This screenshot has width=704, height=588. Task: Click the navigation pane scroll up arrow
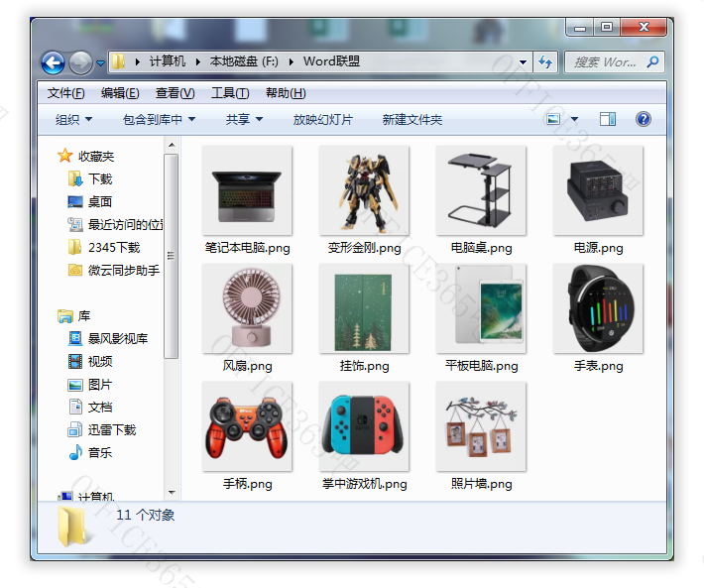point(172,145)
